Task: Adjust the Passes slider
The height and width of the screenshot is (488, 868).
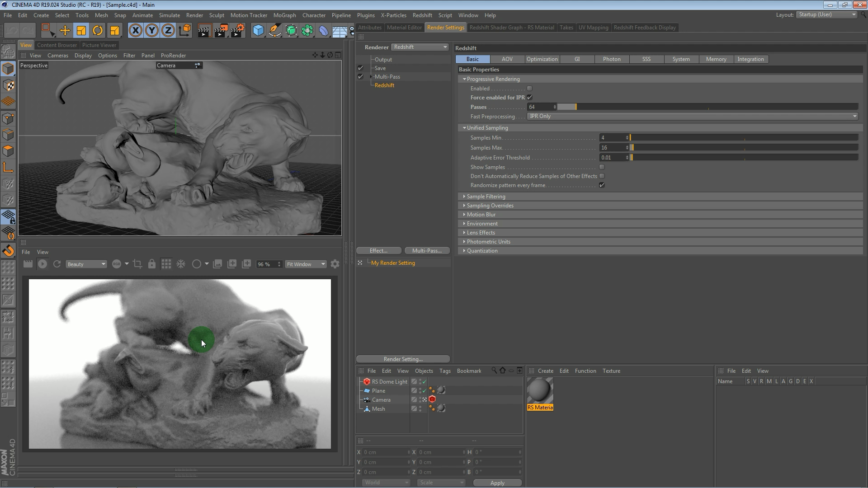Action: [708, 107]
